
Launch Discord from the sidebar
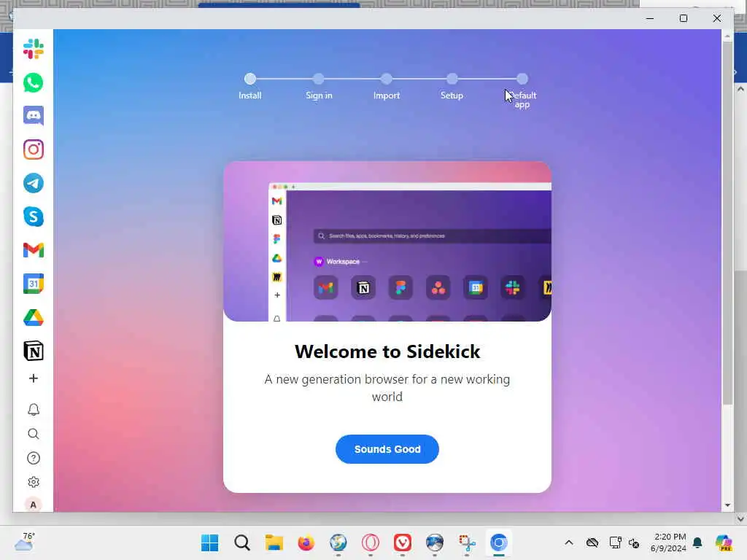[34, 116]
